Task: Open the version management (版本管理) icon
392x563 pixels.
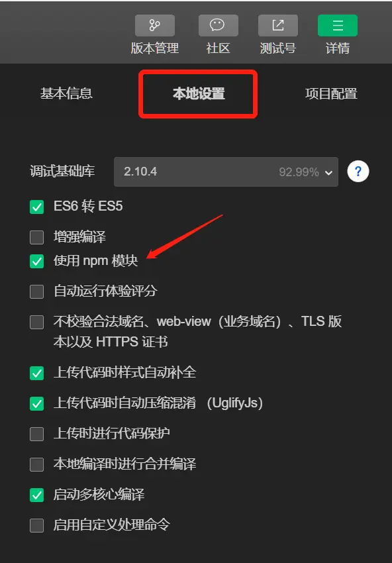Action: (155, 25)
